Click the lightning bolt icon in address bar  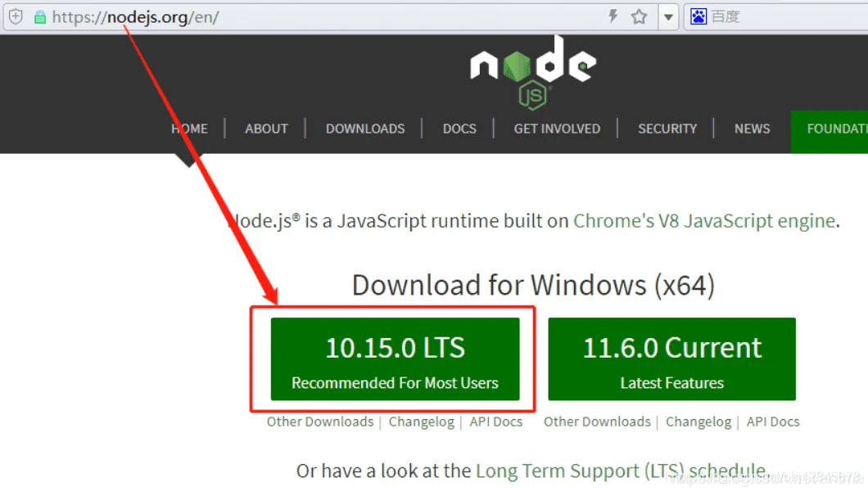click(613, 16)
